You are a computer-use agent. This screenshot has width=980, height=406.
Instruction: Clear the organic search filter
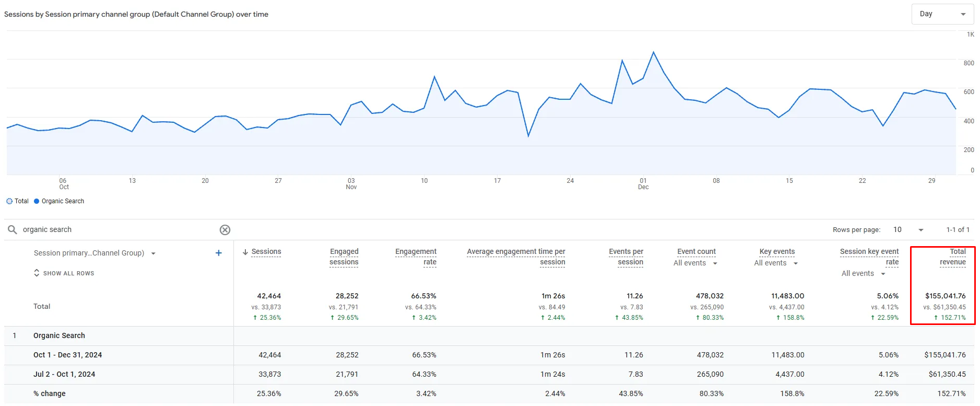click(225, 230)
